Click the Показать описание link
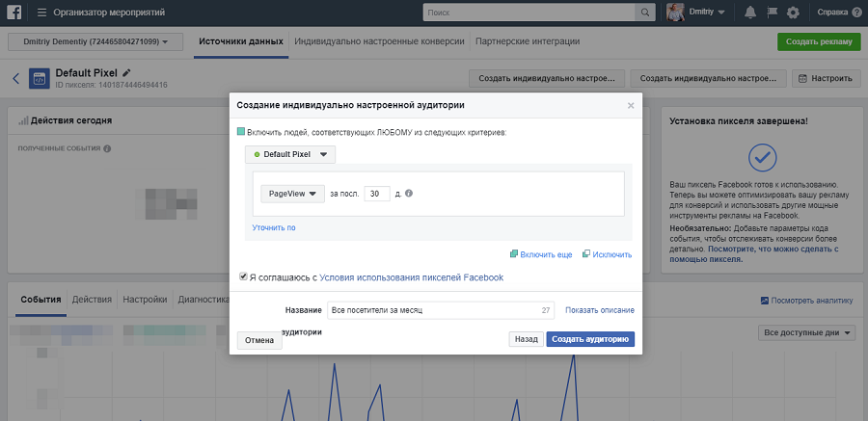868x421 pixels. click(x=600, y=310)
